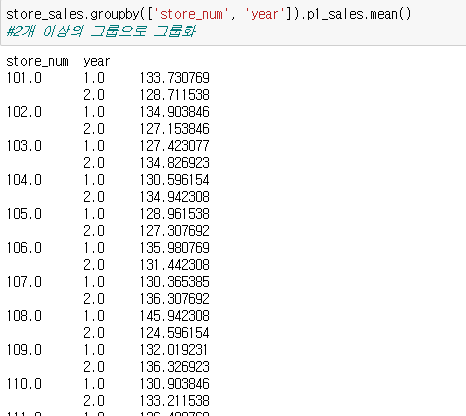Select the mean value 127.307692
This screenshot has height=416, width=466.
pyautogui.click(x=174, y=231)
